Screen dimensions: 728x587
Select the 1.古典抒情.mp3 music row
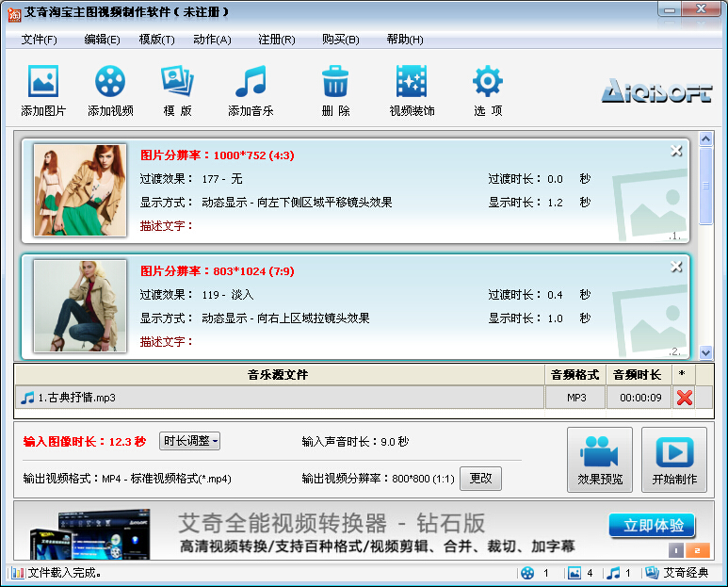[280, 398]
